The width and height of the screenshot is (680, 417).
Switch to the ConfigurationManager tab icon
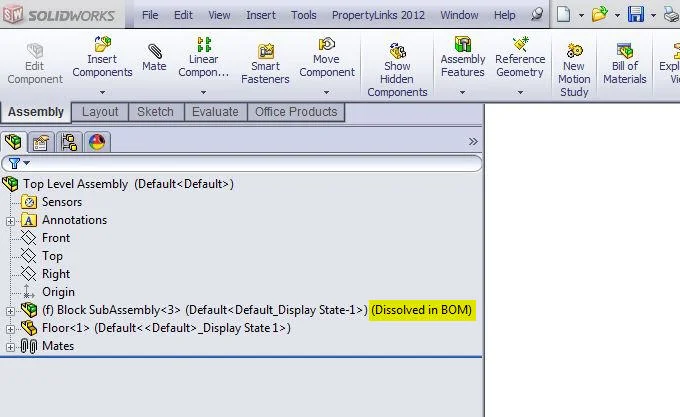pos(68,142)
